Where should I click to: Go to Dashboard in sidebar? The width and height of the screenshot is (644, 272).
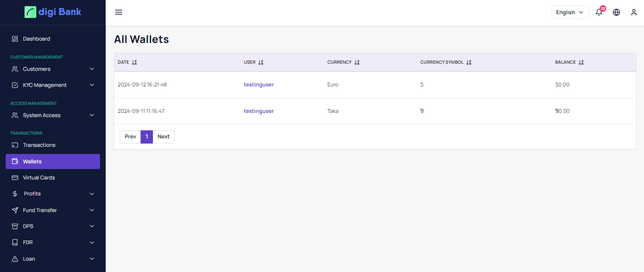(36, 39)
